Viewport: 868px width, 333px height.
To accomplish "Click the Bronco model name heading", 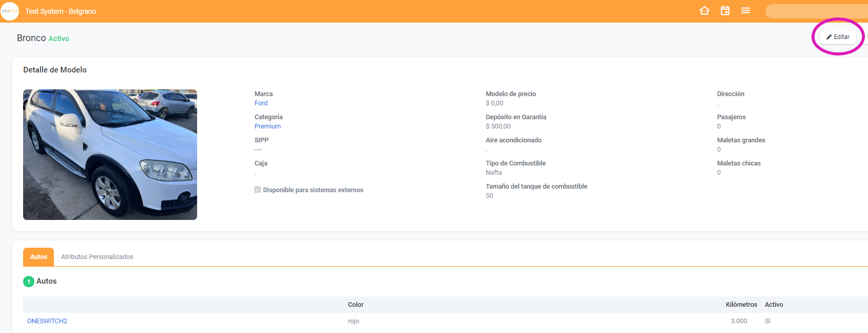I will pyautogui.click(x=31, y=38).
